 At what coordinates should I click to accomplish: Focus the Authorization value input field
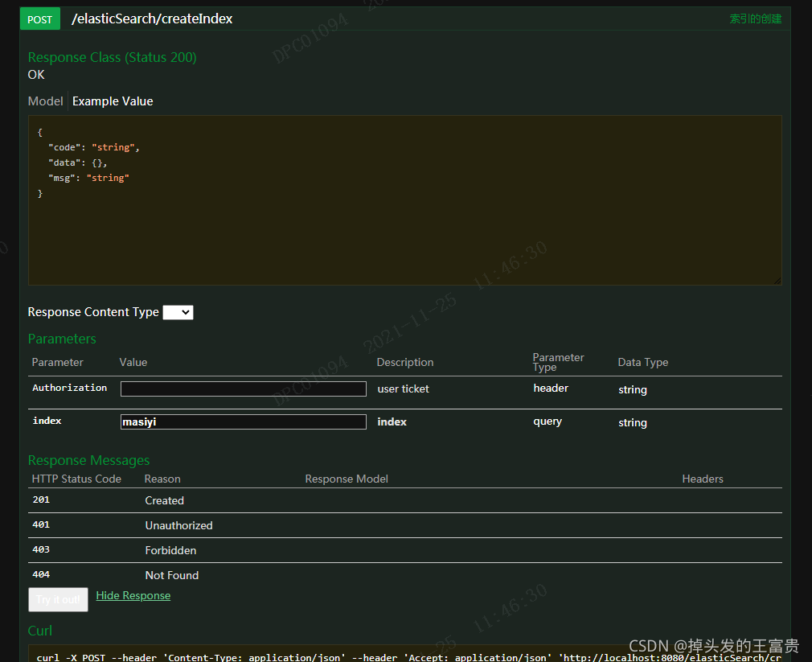click(244, 389)
